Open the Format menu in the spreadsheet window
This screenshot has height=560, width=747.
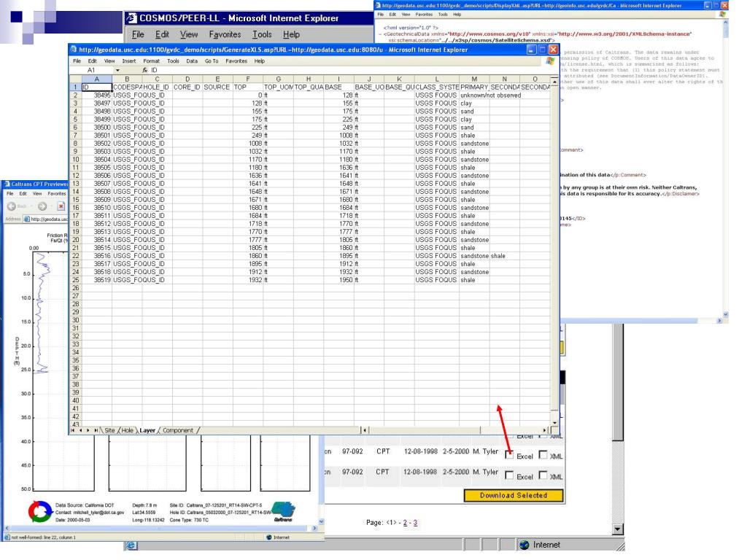click(x=152, y=61)
